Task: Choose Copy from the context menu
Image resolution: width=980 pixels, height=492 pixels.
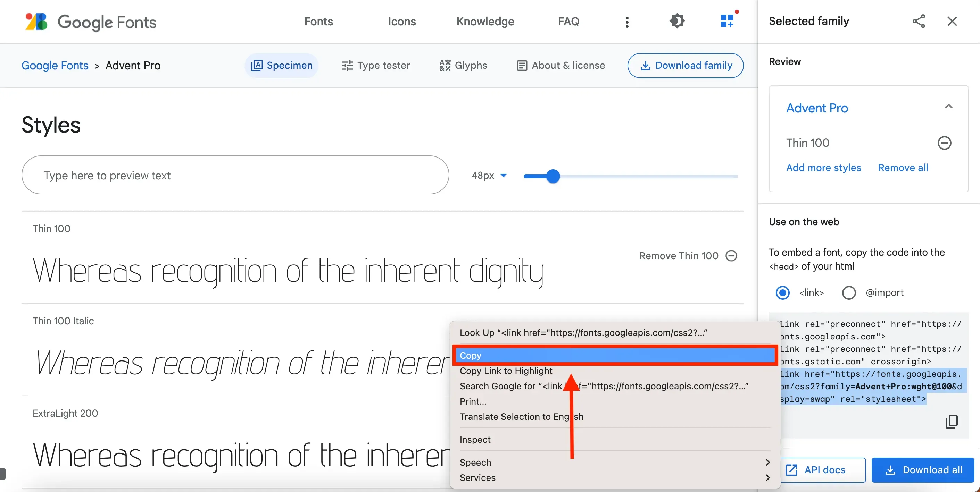Action: tap(615, 356)
